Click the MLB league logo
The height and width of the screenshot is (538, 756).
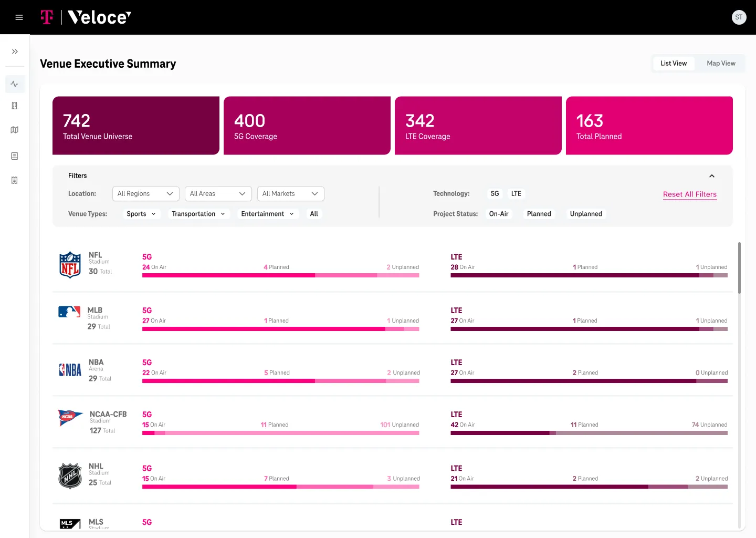pyautogui.click(x=69, y=312)
